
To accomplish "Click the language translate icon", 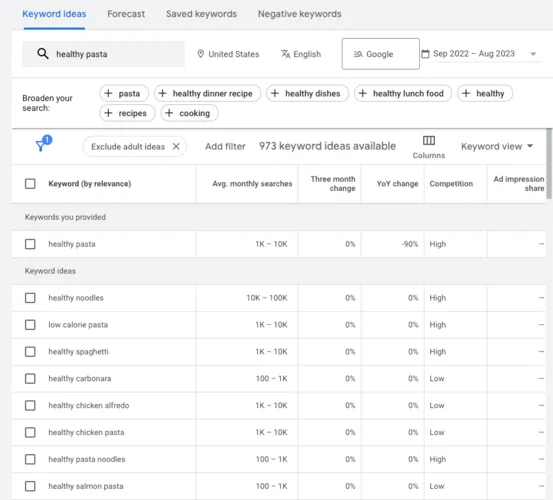I will [285, 54].
